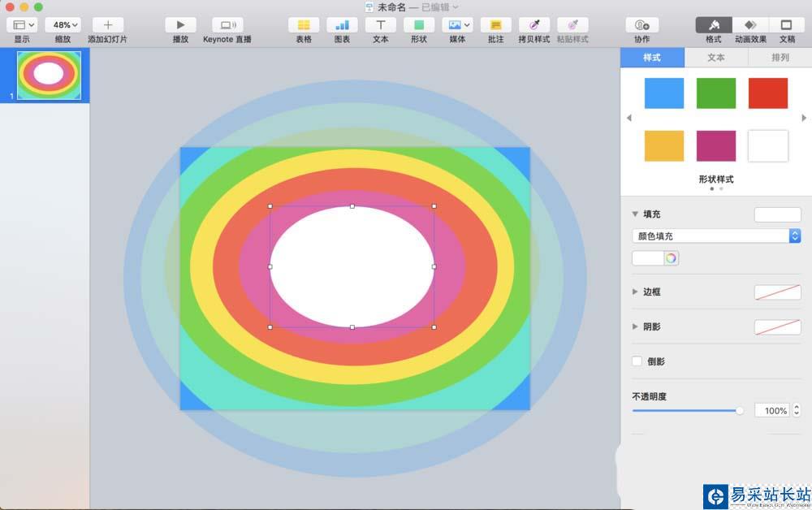This screenshot has height=510, width=812.
Task: Open the Shape insert icon
Action: pos(418,25)
